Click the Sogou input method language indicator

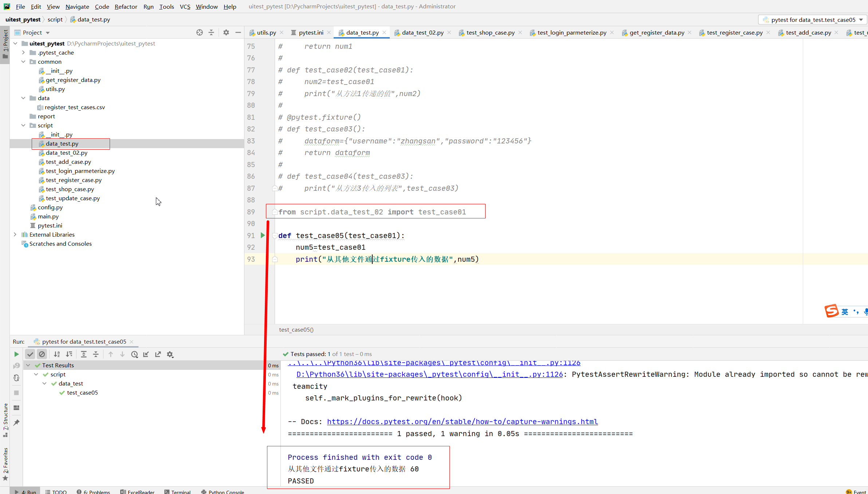845,312
